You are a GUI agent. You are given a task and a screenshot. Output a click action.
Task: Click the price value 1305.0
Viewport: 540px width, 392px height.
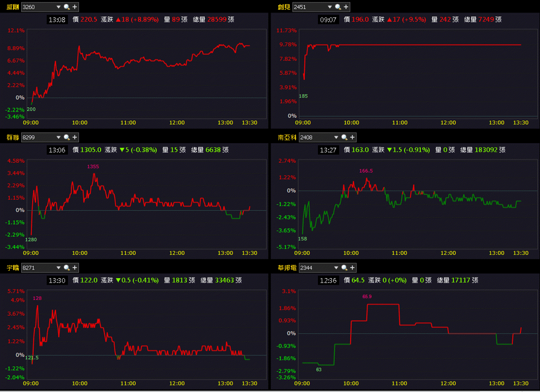tap(91, 150)
